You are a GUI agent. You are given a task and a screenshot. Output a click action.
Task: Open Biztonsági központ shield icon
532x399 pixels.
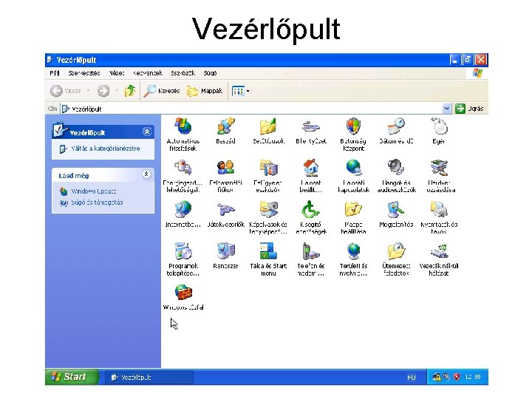[353, 126]
